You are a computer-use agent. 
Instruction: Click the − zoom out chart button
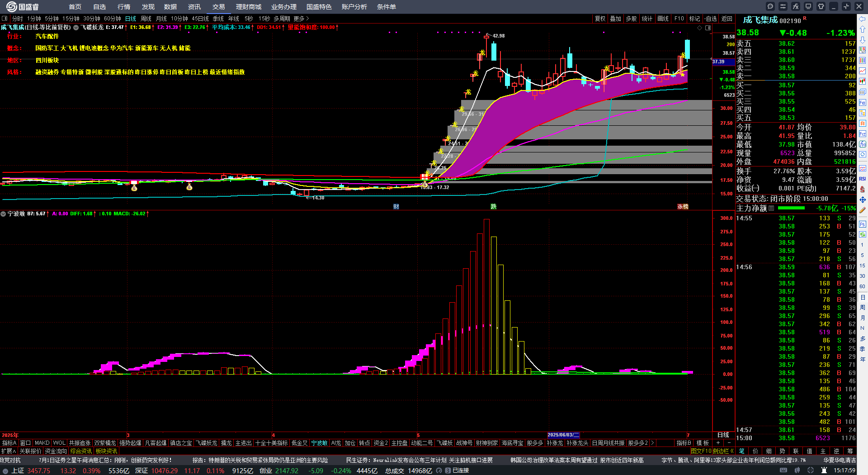pos(729,443)
